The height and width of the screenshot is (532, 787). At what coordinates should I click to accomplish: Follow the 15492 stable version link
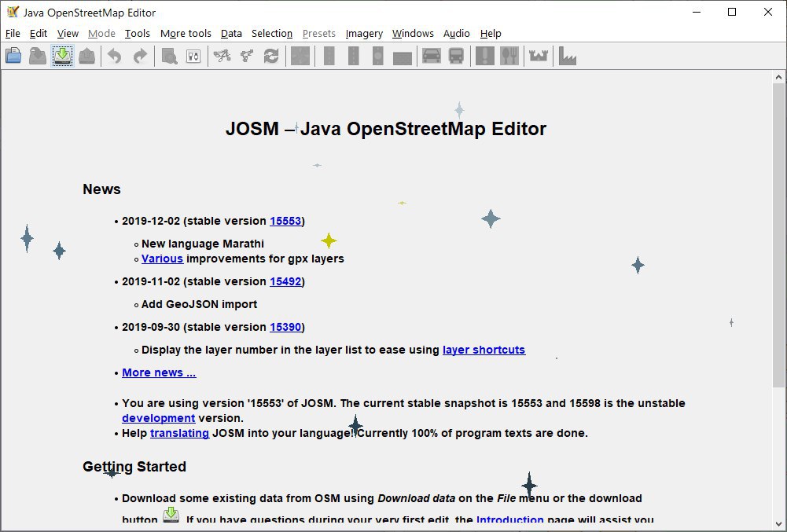click(285, 281)
